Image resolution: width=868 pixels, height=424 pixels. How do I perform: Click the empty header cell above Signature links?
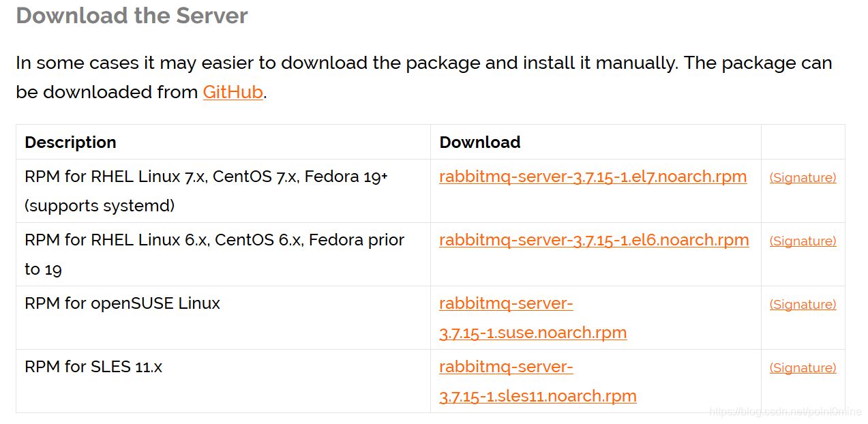(x=803, y=142)
